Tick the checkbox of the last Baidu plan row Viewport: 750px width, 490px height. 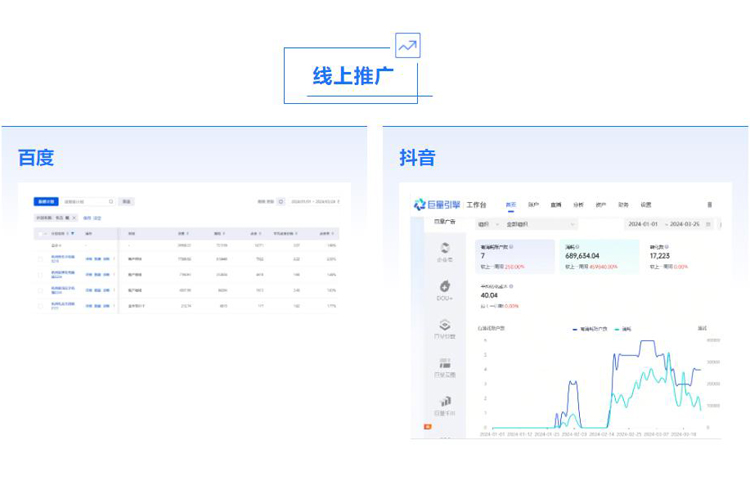tap(40, 306)
